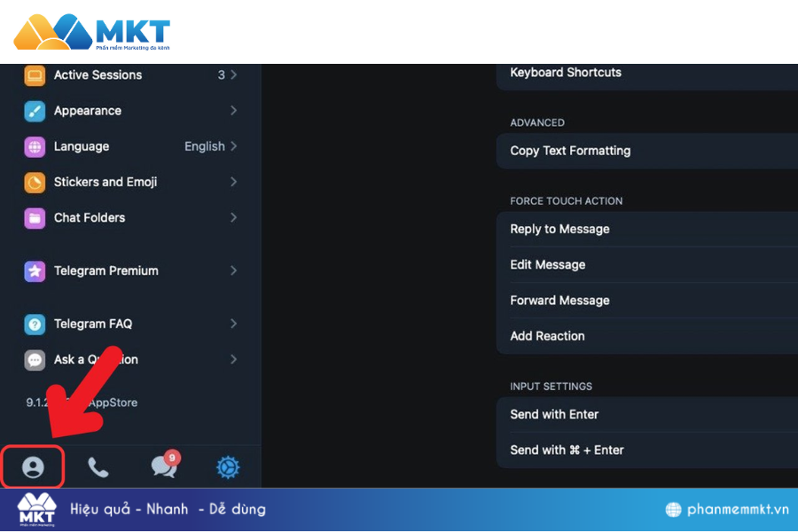Click the Chat Folders folder icon
The height and width of the screenshot is (532, 798).
[x=35, y=218]
